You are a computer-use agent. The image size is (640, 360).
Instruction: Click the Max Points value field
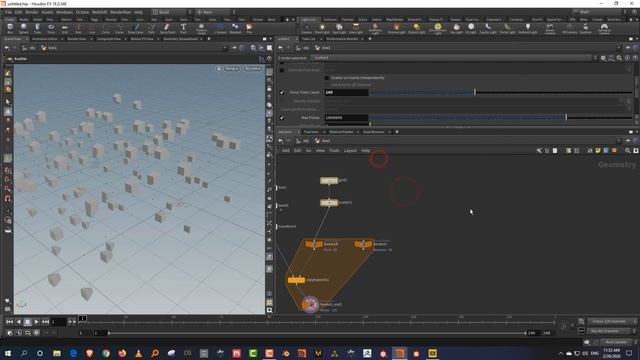(346, 118)
